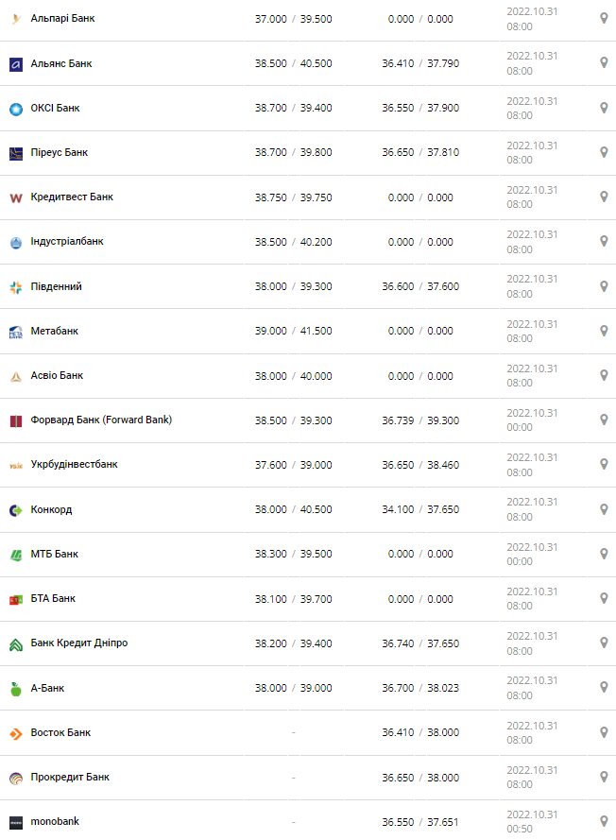Click monobank rate 36.550 / 37.651
This screenshot has height=840, width=616.
420,822
